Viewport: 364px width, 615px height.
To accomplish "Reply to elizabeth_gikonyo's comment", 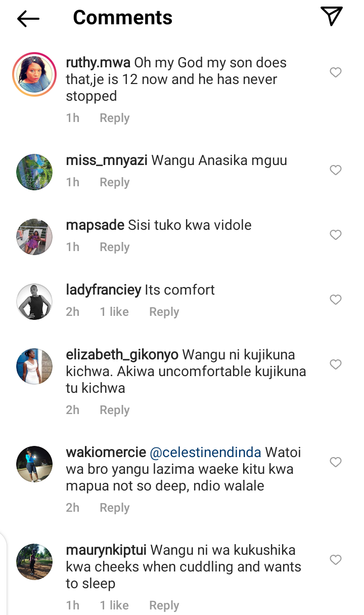I will [x=115, y=410].
